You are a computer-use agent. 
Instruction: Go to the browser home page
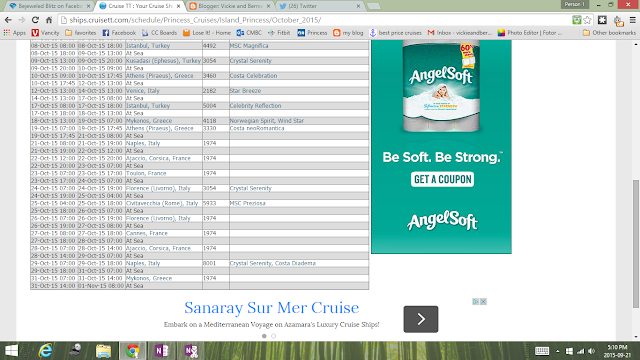tap(49, 20)
